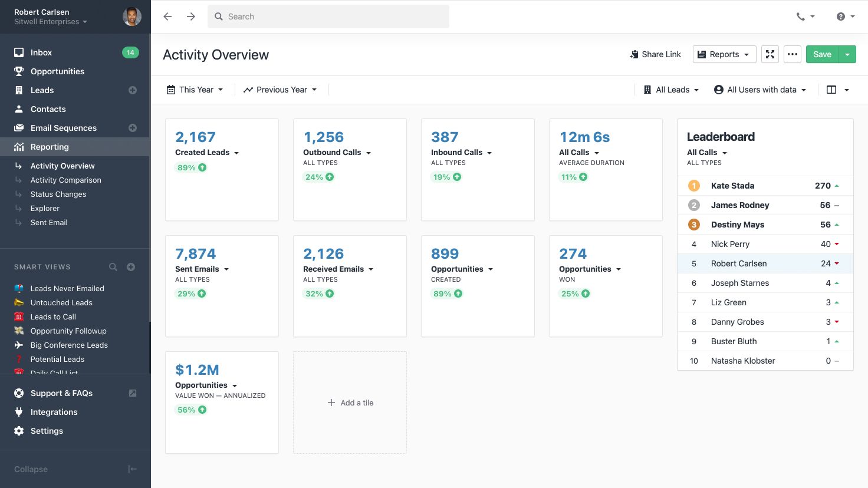
Task: Click the plus icon to add a Lead
Action: 133,90
